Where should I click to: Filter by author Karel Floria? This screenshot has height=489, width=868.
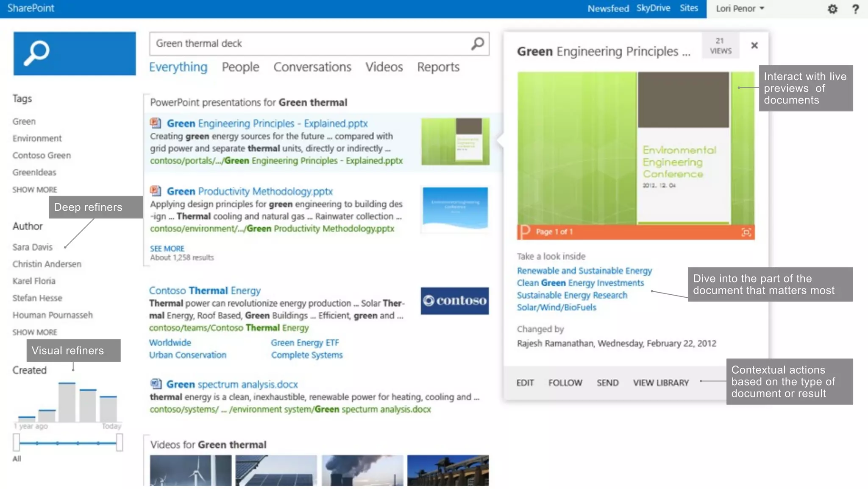point(34,281)
